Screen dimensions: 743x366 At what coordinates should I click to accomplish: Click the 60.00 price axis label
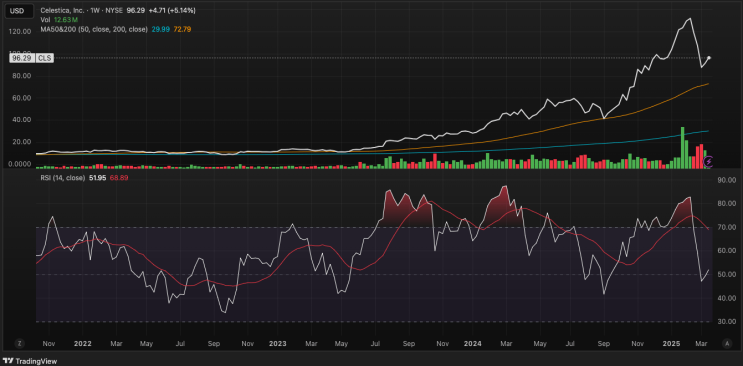22,98
